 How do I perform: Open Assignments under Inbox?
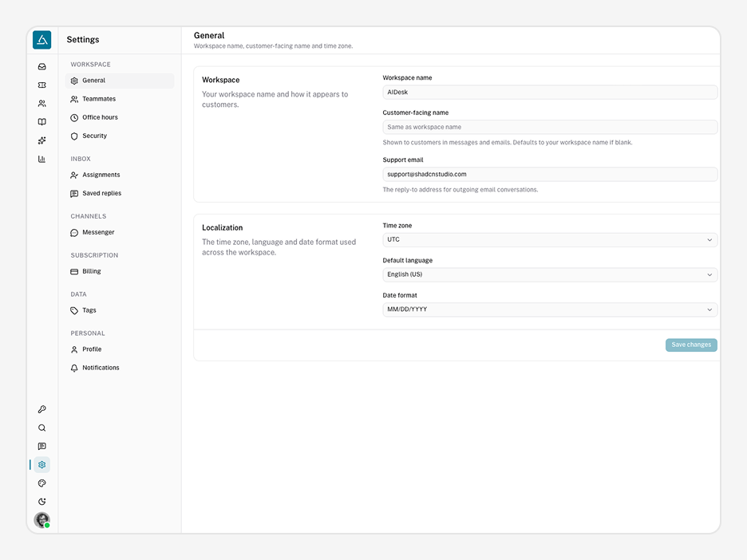(120, 175)
